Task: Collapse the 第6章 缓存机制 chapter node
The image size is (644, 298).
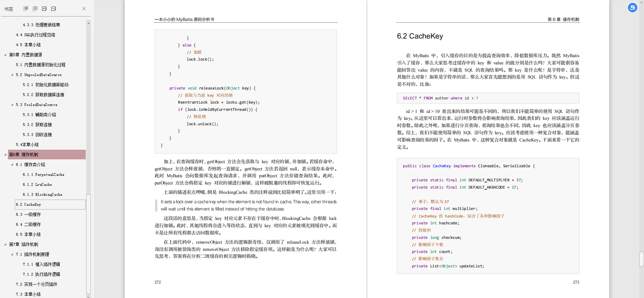Action: tap(5, 155)
